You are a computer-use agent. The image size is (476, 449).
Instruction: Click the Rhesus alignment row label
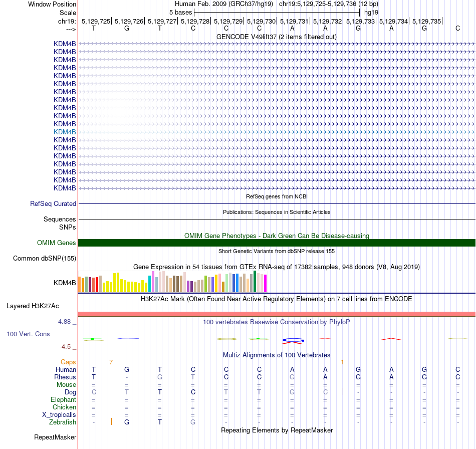65,377
